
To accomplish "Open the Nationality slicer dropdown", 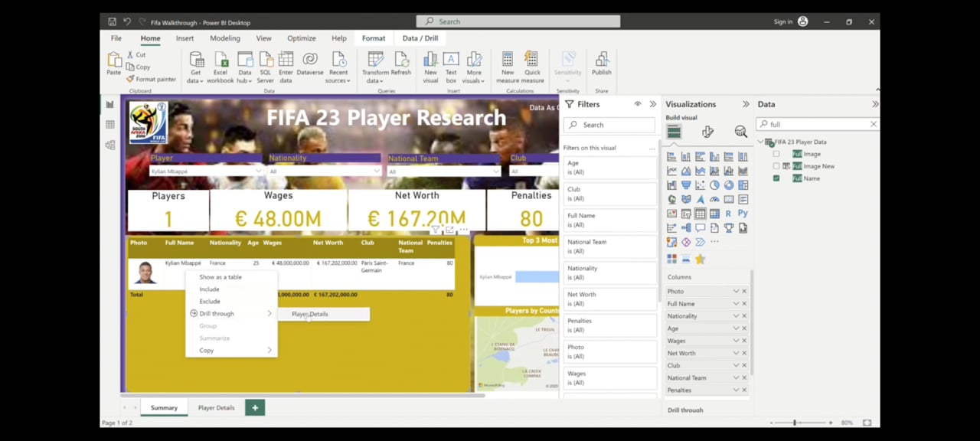I will click(x=376, y=171).
